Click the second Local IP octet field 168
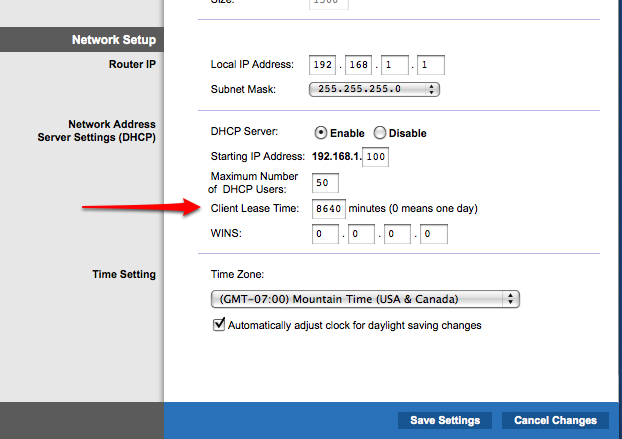This screenshot has height=439, width=622. pos(359,65)
